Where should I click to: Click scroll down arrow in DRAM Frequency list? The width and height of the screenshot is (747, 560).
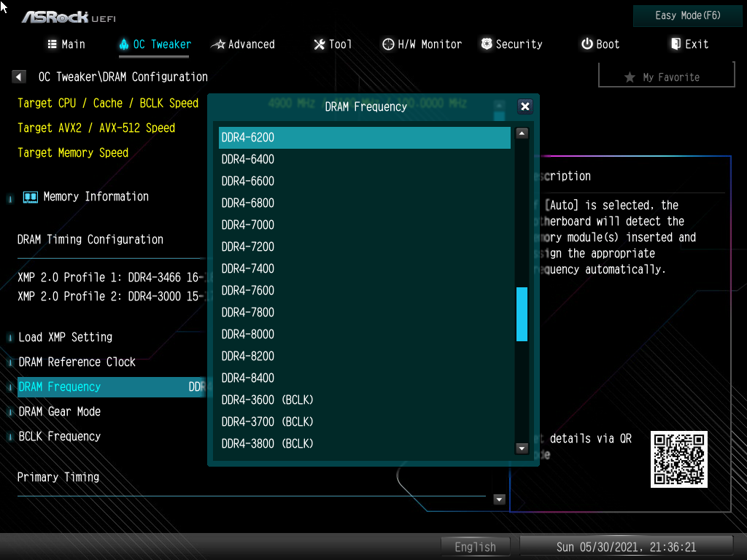[x=522, y=448]
